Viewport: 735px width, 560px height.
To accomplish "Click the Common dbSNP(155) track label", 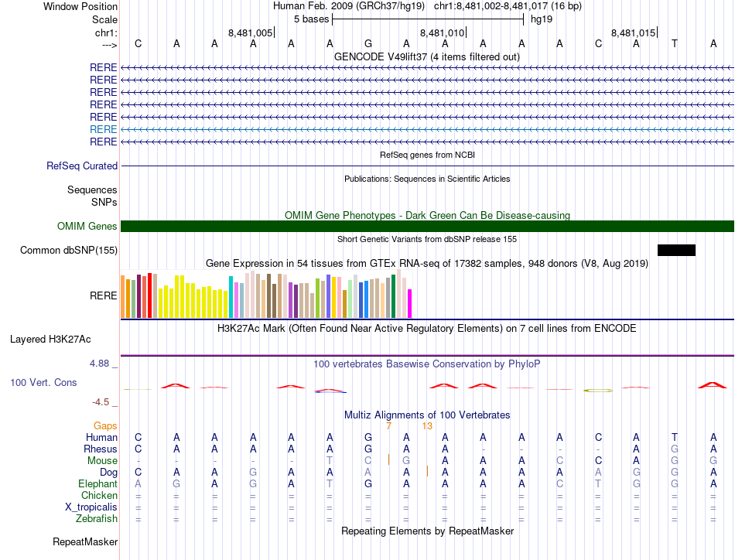I will 68,251.
